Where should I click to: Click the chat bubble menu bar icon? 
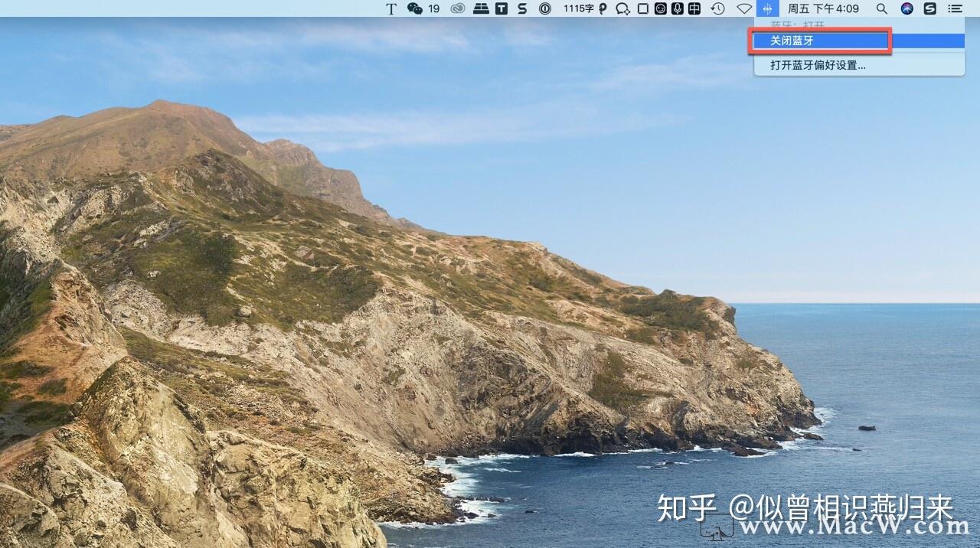point(622,8)
